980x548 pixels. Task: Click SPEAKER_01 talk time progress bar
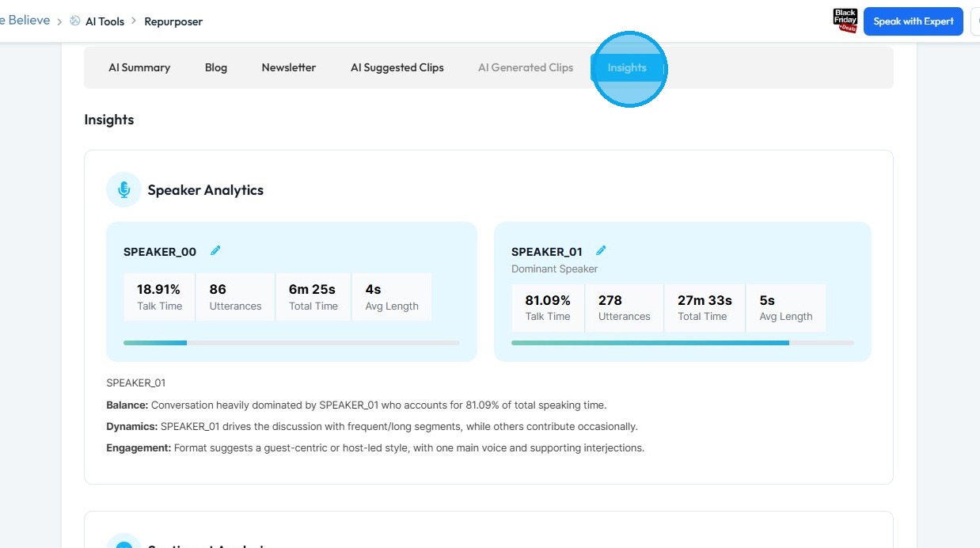coord(682,343)
